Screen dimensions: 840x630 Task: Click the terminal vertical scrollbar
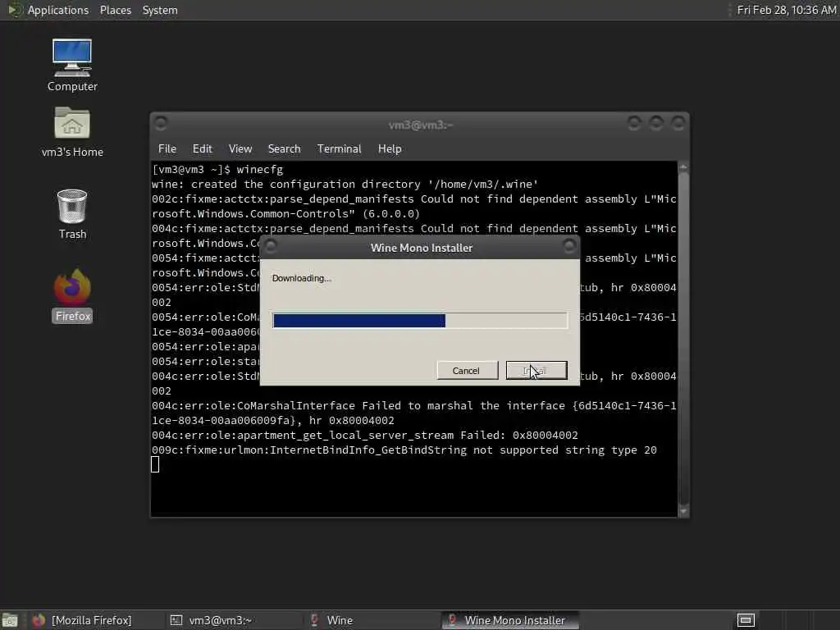(683, 339)
